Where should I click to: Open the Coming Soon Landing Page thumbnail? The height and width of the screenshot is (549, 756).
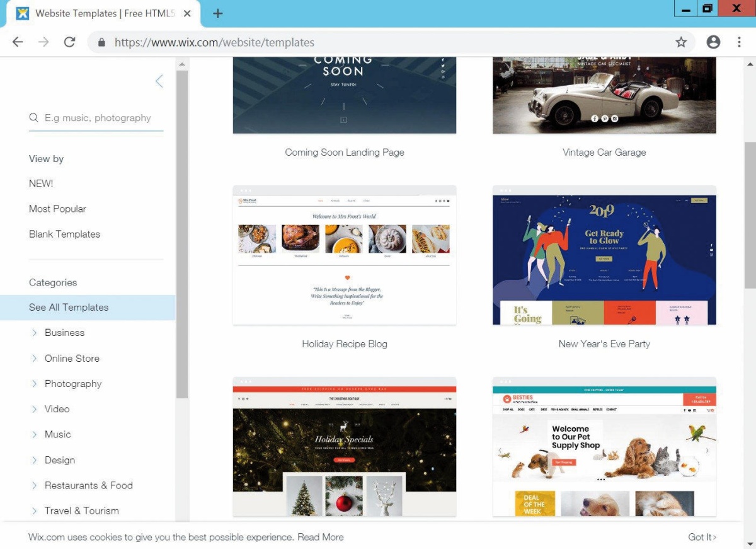pyautogui.click(x=345, y=95)
